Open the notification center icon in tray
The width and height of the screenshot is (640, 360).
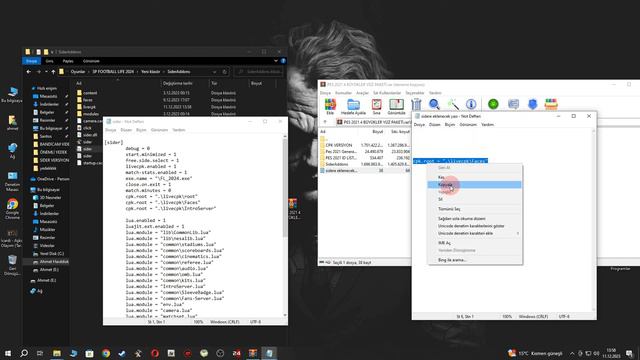[x=629, y=353]
